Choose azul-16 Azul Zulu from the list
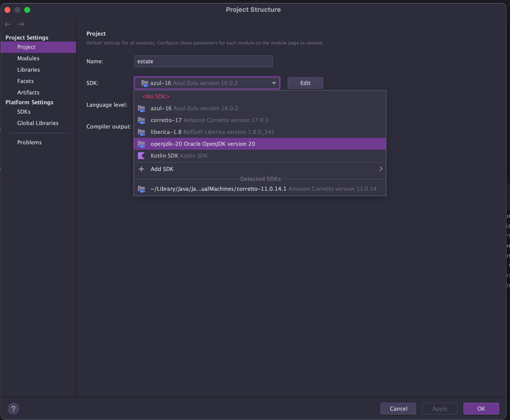The width and height of the screenshot is (510, 420). [x=194, y=108]
